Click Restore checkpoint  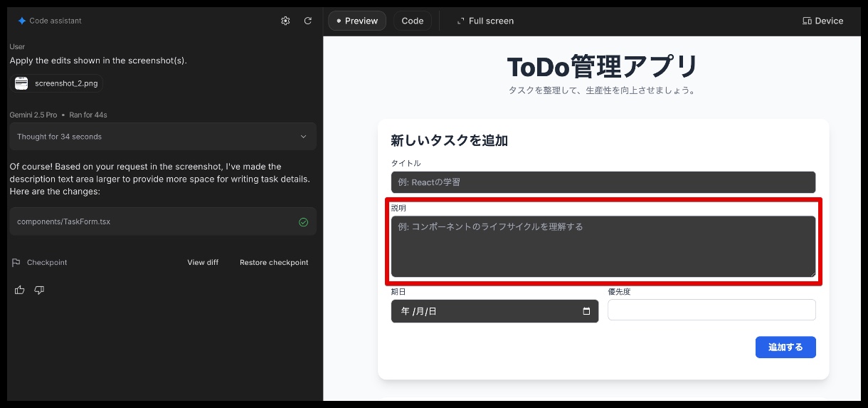[274, 263]
